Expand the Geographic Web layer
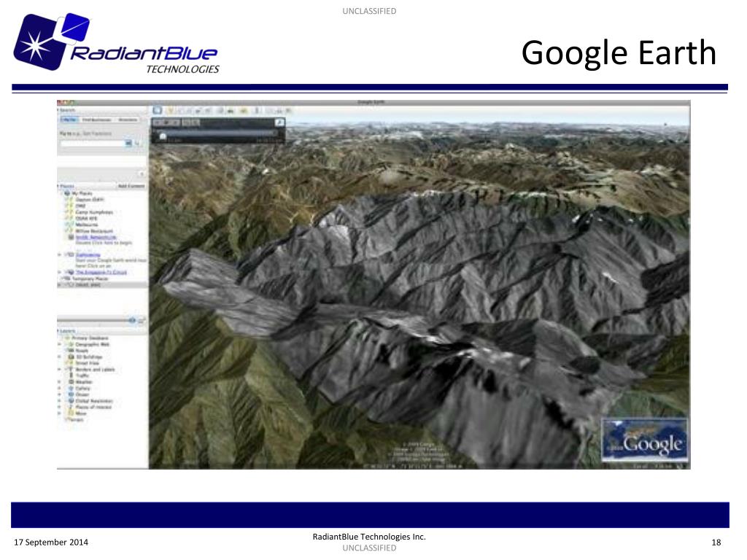 (60, 344)
